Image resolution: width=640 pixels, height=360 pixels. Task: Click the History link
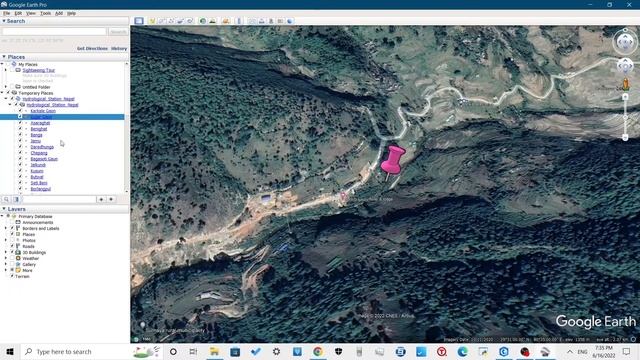[x=119, y=49]
